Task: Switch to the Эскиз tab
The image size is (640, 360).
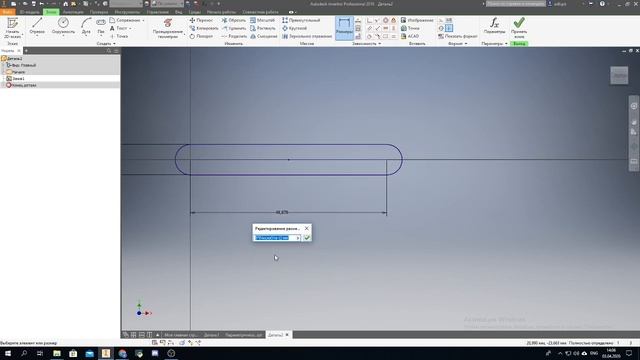Action: (51, 12)
